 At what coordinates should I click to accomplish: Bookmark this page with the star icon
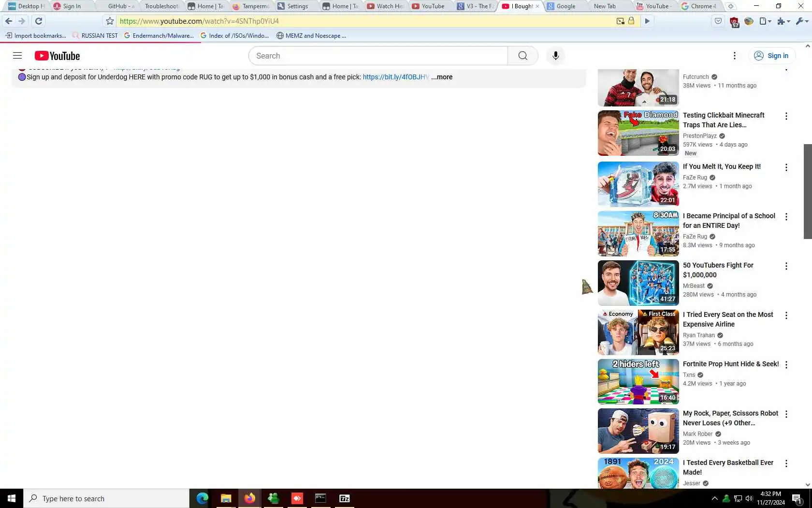pos(110,21)
